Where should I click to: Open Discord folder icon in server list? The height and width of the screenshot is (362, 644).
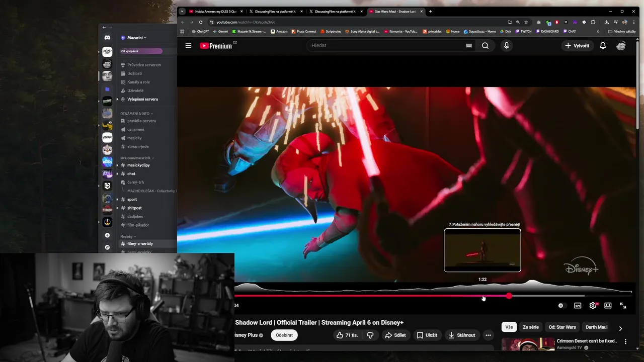pyautogui.click(x=107, y=89)
